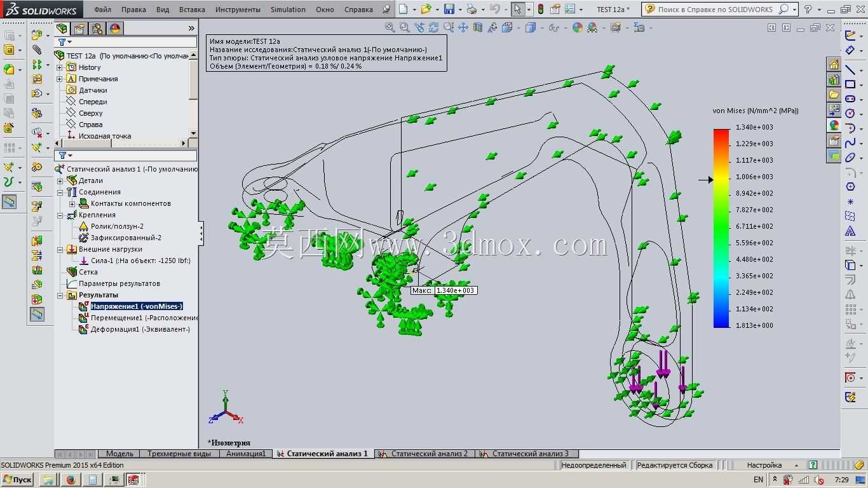Click the Edit Appearance color sphere icon

(577, 28)
